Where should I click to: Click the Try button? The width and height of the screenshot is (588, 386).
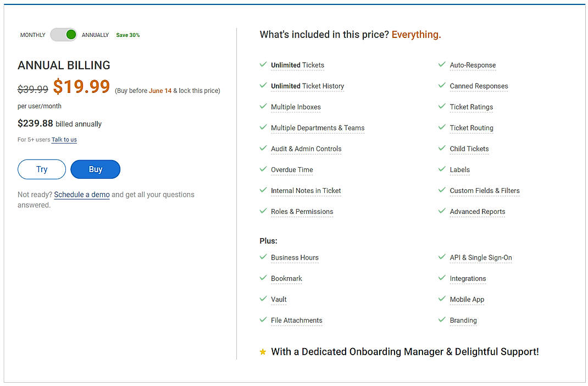point(41,169)
